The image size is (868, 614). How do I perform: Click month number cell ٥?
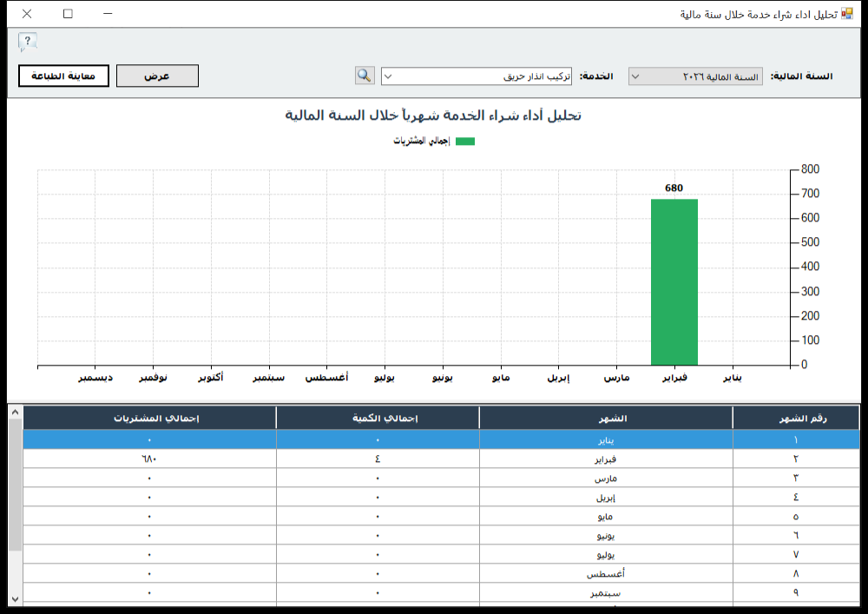point(796,516)
